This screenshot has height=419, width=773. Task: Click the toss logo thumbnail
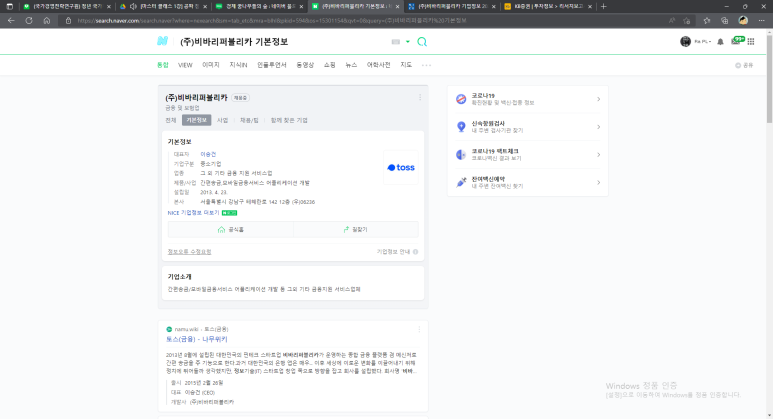click(x=401, y=168)
